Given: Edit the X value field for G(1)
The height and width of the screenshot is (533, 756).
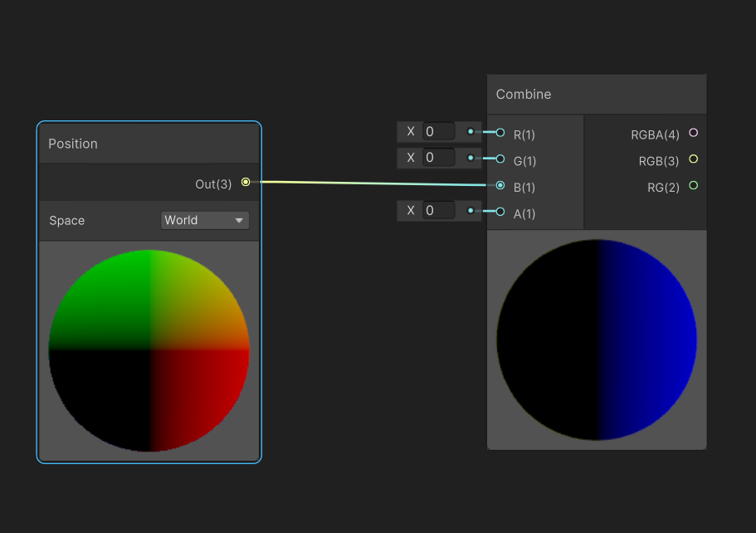Looking at the screenshot, I should click(x=439, y=158).
